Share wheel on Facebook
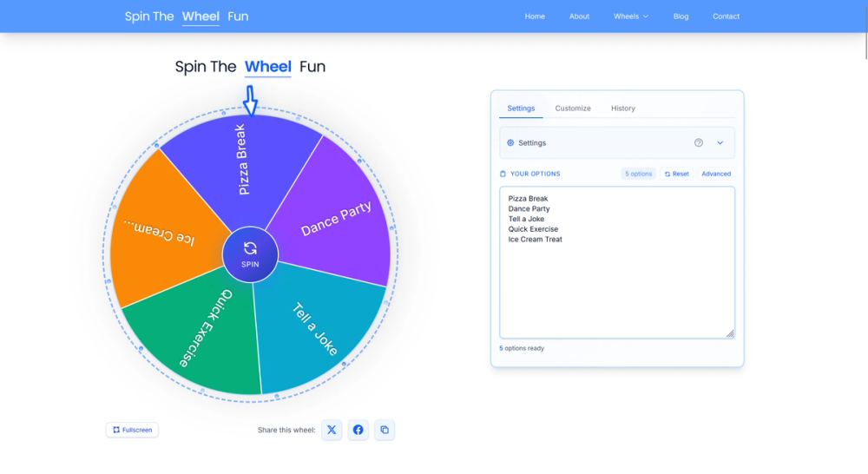Screen dimensions: 868x474 click(x=358, y=430)
